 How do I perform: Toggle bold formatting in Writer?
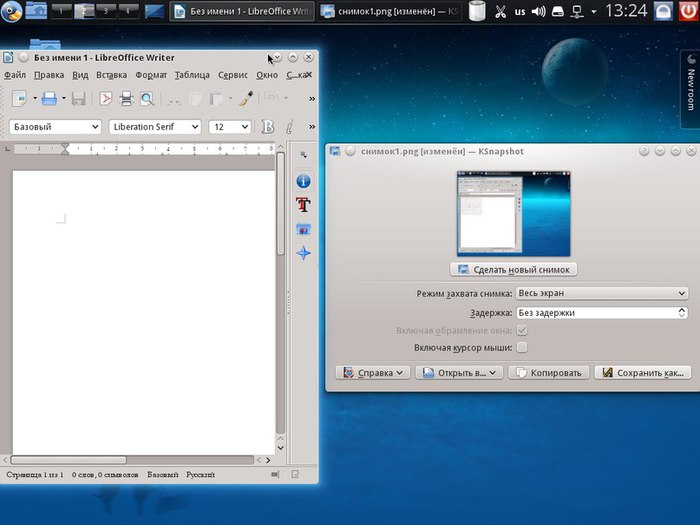[x=267, y=127]
